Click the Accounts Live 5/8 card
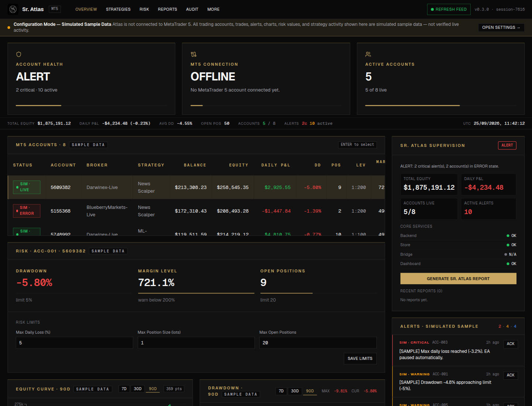This screenshot has height=406, width=532. pos(429,209)
